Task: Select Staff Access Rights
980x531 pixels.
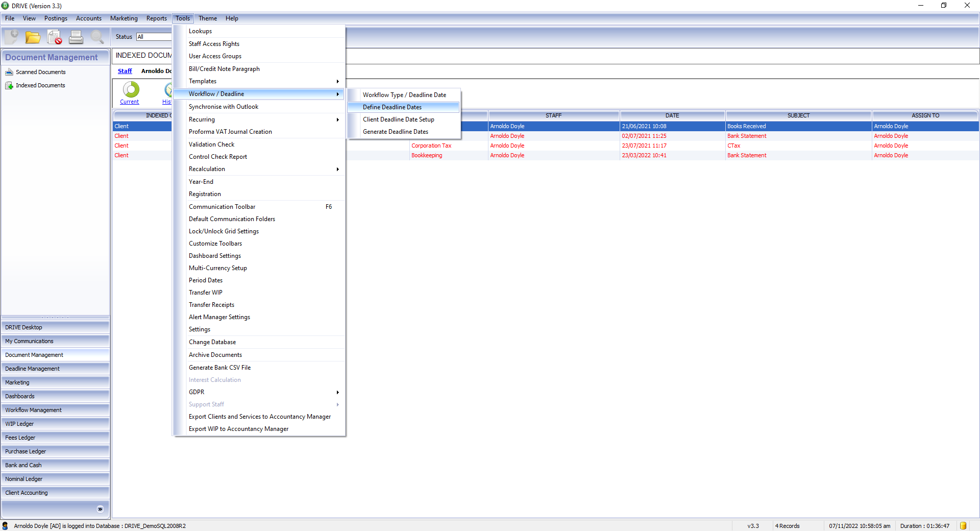Action: [259, 44]
